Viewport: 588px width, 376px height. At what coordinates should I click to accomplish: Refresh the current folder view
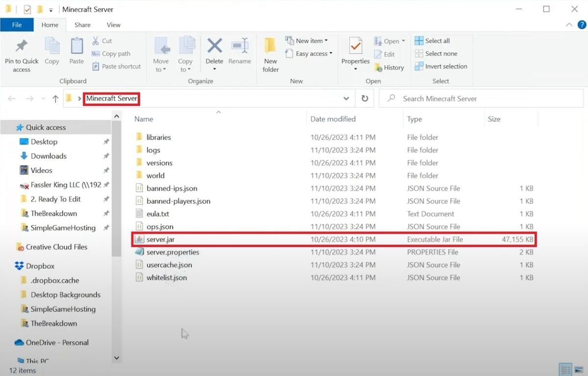(x=365, y=99)
